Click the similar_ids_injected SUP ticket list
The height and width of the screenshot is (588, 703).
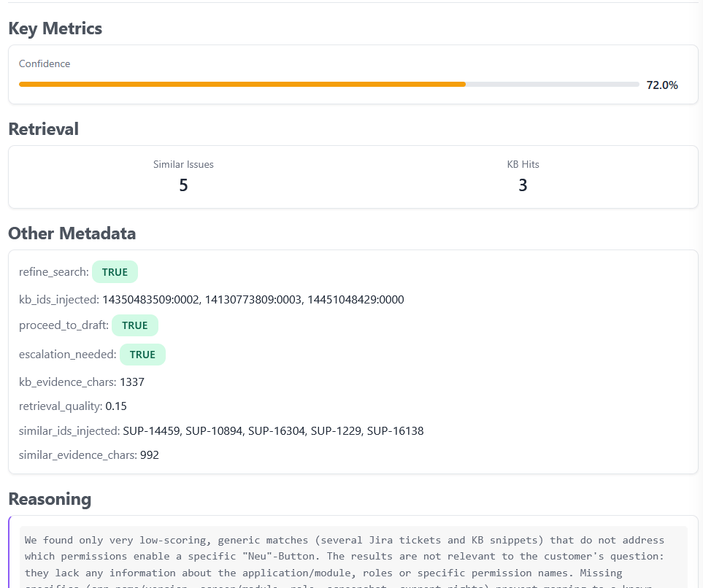click(273, 430)
